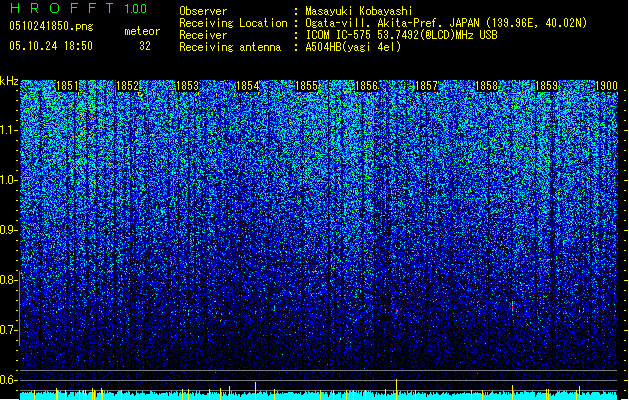Click the 1859 time marker
The width and height of the screenshot is (629, 400).
coord(546,86)
